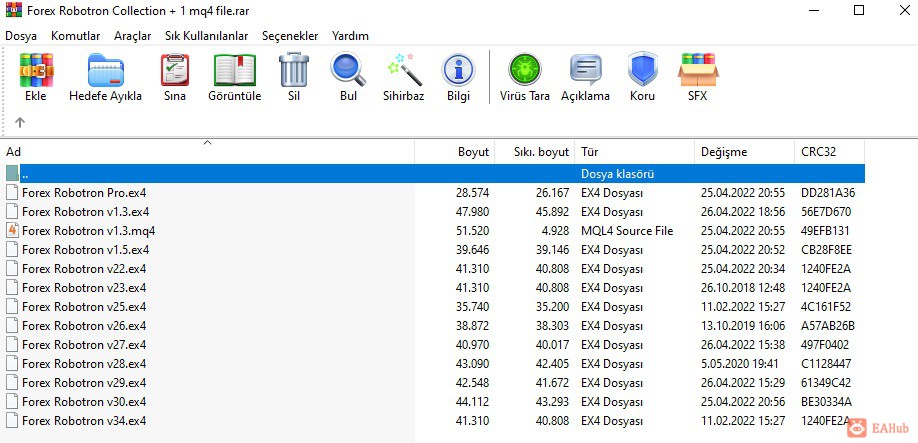Click date 5.05.2020 19:41

739,364
